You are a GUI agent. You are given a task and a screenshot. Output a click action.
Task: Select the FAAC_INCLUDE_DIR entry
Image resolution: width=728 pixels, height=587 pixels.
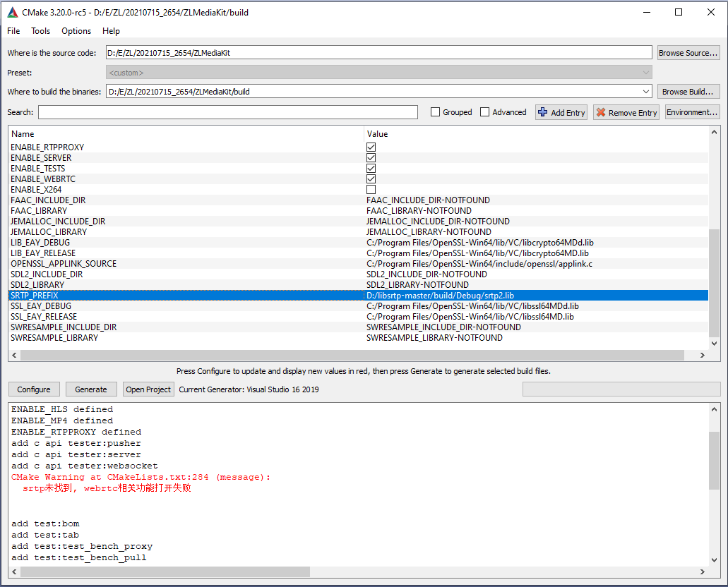coord(48,200)
